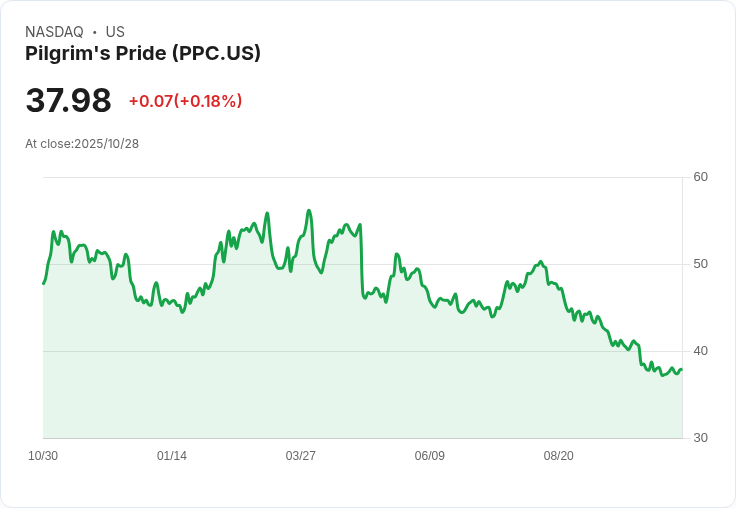
Task: Click the highest peak of the price line
Action: point(309,210)
